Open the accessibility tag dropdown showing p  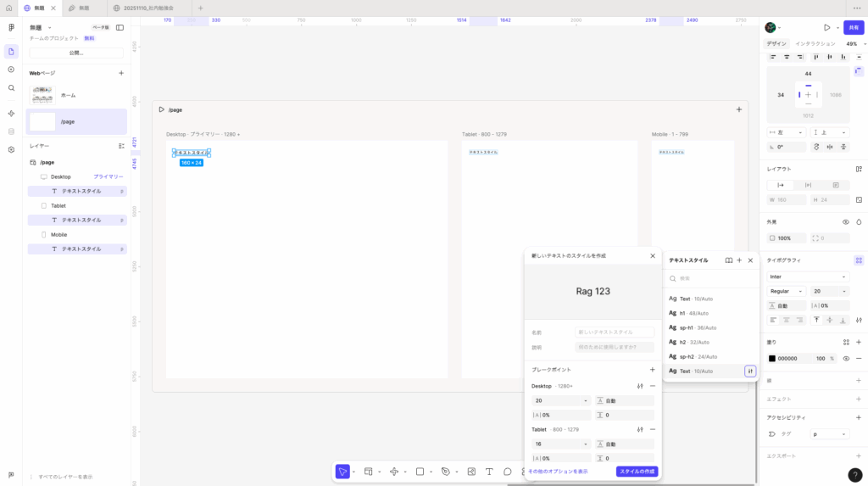coord(829,433)
